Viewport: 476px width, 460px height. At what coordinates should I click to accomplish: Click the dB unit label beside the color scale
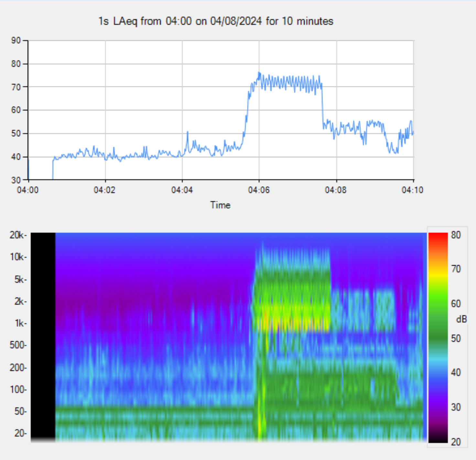point(461,319)
